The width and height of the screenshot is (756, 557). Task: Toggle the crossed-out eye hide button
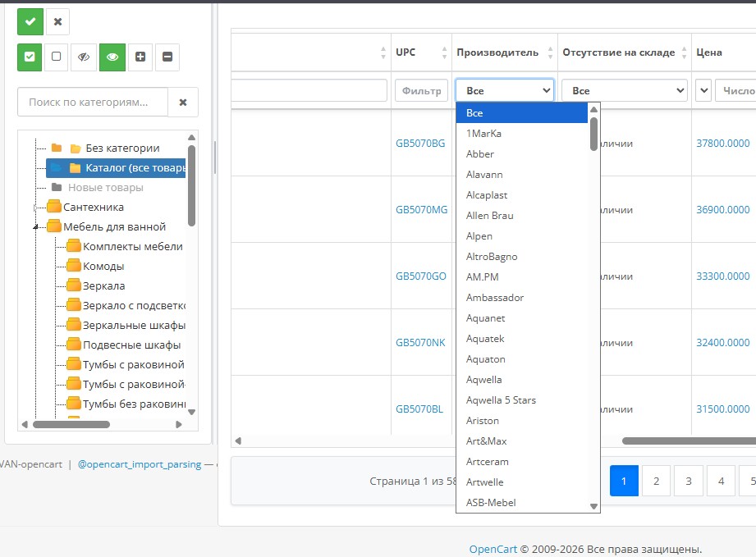(83, 57)
